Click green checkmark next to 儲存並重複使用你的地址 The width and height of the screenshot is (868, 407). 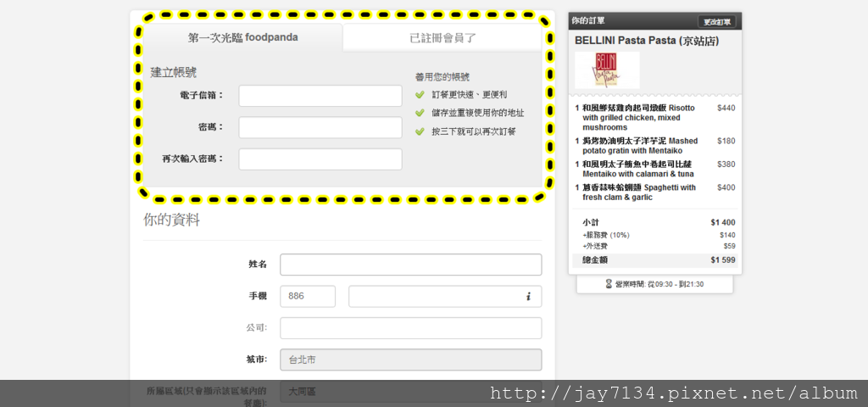(420, 113)
